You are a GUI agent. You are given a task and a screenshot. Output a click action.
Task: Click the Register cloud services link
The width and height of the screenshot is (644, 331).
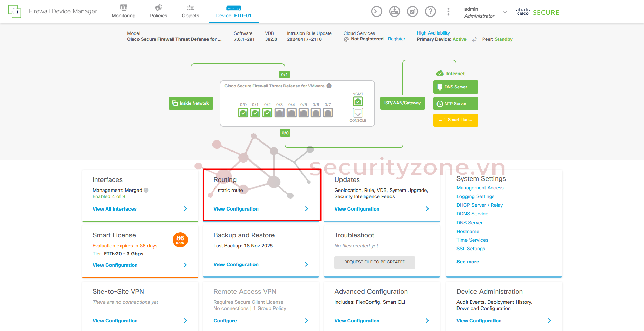[396, 39]
